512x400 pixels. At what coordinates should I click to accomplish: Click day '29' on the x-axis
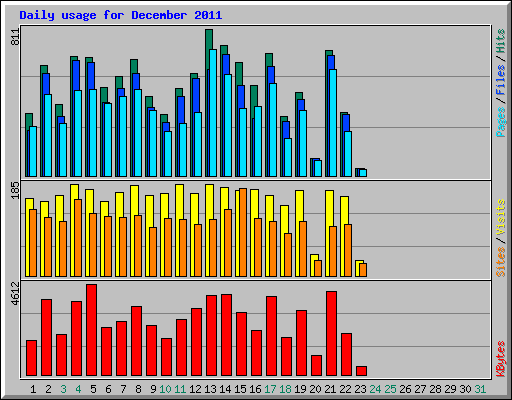pyautogui.click(x=450, y=389)
